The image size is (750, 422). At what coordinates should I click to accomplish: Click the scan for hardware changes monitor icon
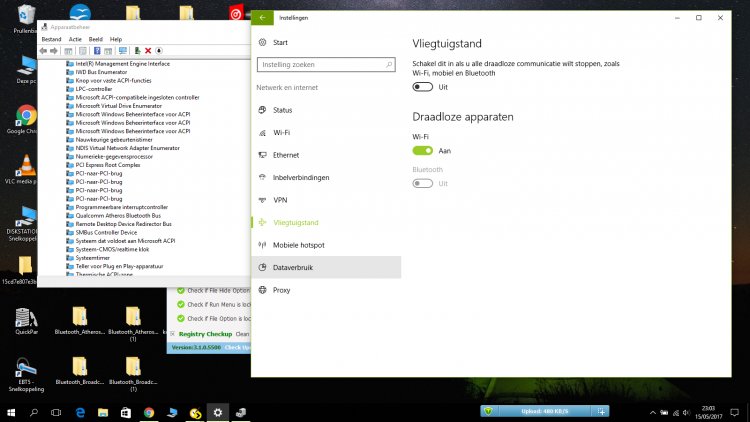pyautogui.click(x=123, y=50)
